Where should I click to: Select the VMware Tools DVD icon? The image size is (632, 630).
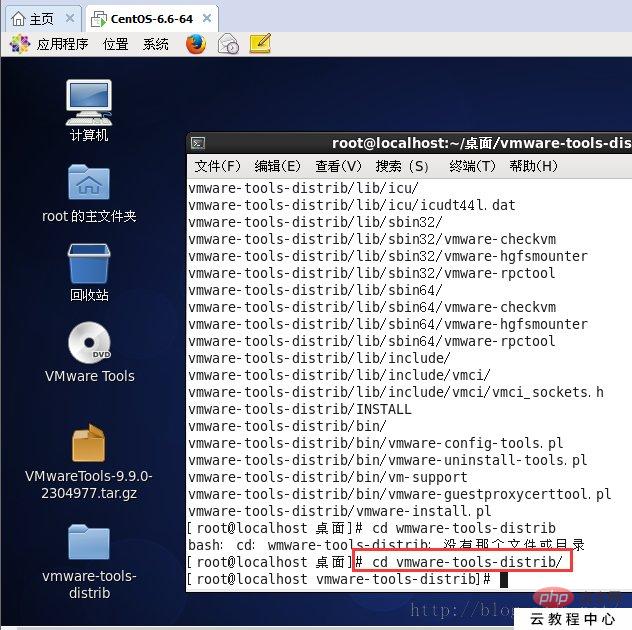pos(89,343)
